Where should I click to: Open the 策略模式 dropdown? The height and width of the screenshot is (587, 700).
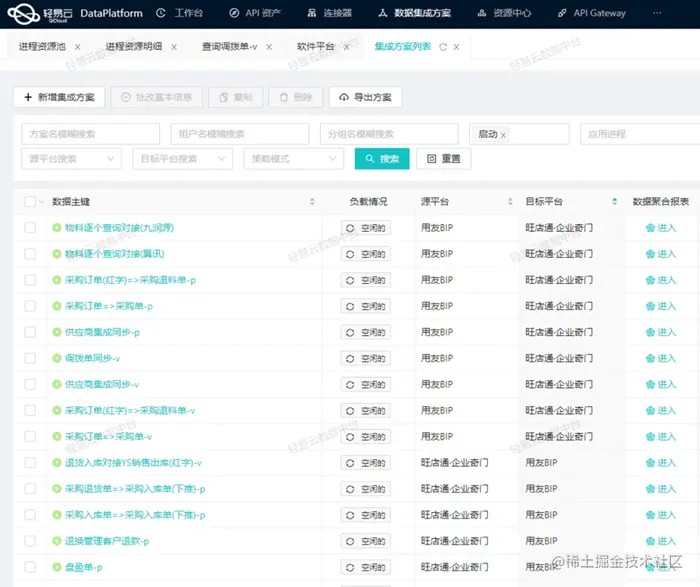[x=293, y=158]
